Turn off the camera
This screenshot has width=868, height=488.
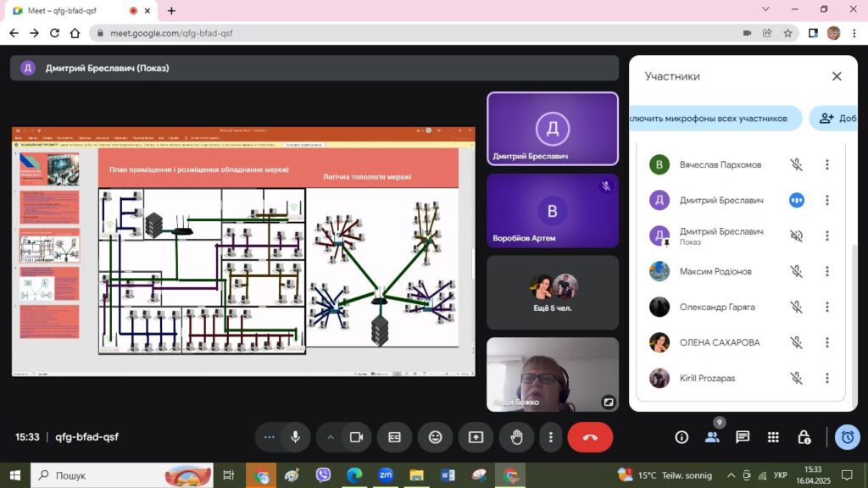click(x=356, y=437)
